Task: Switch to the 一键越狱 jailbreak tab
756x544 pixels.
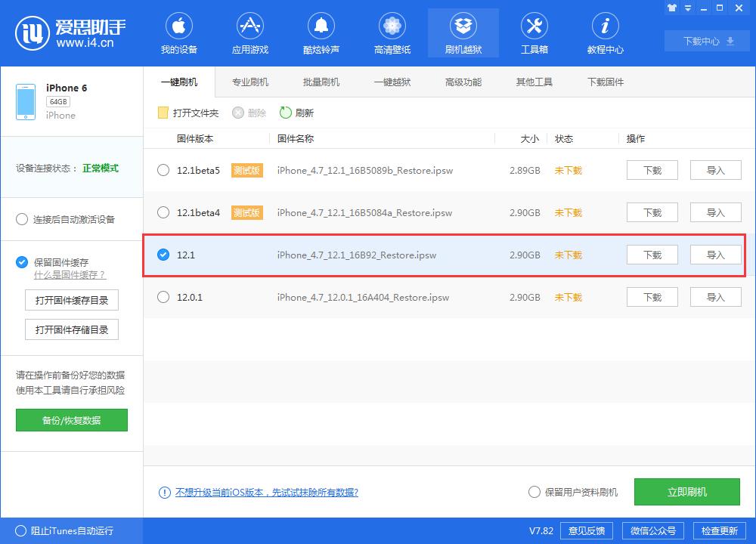Action: click(x=392, y=82)
